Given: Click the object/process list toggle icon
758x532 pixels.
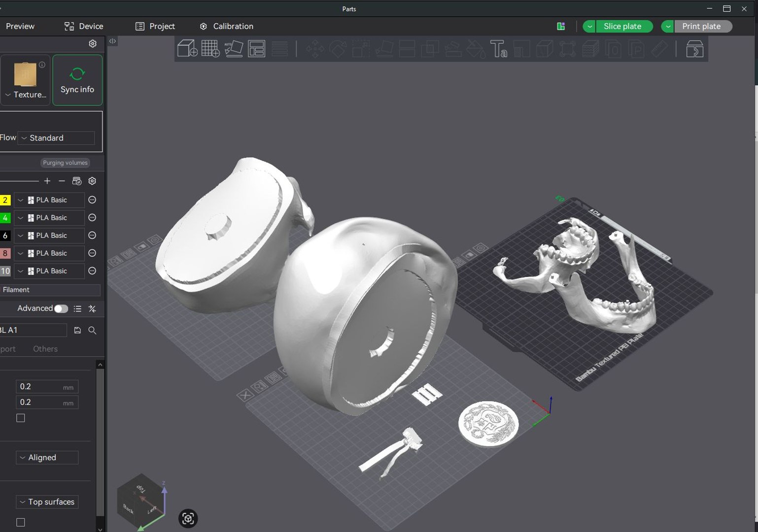Looking at the screenshot, I should 77,309.
